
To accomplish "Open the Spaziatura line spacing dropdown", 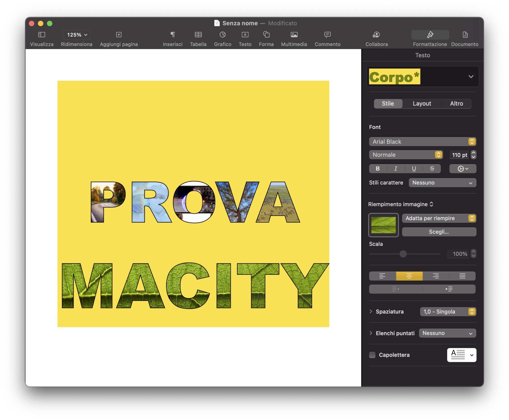I will (448, 312).
